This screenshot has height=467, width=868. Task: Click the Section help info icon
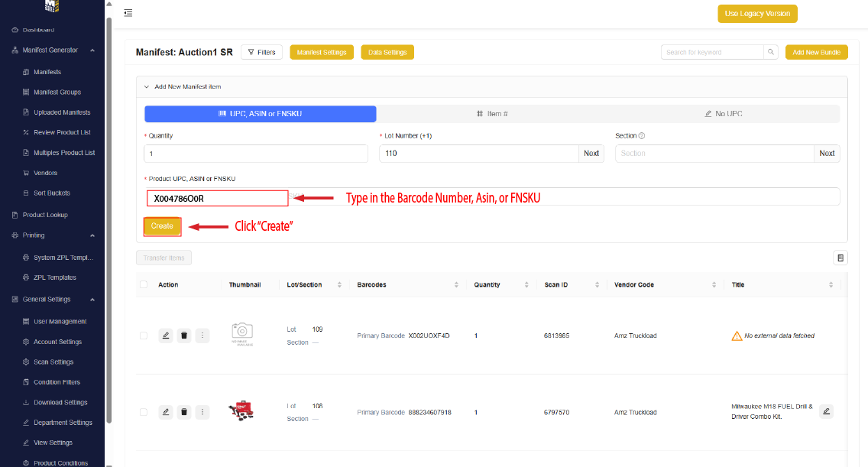[642, 136]
